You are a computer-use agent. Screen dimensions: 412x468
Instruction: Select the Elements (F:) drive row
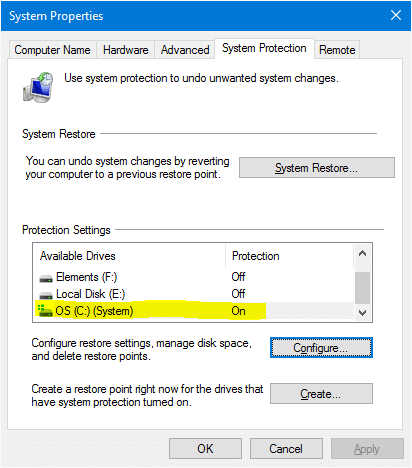193,277
